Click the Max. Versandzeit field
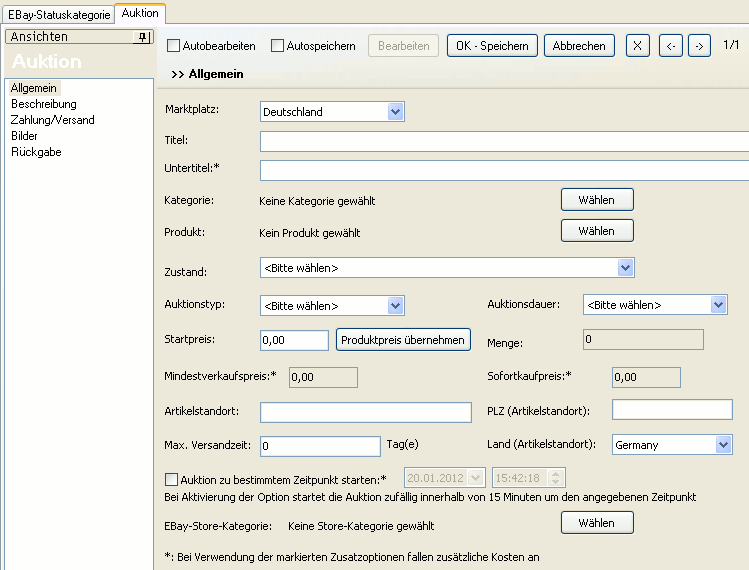The height and width of the screenshot is (570, 749). 321,446
